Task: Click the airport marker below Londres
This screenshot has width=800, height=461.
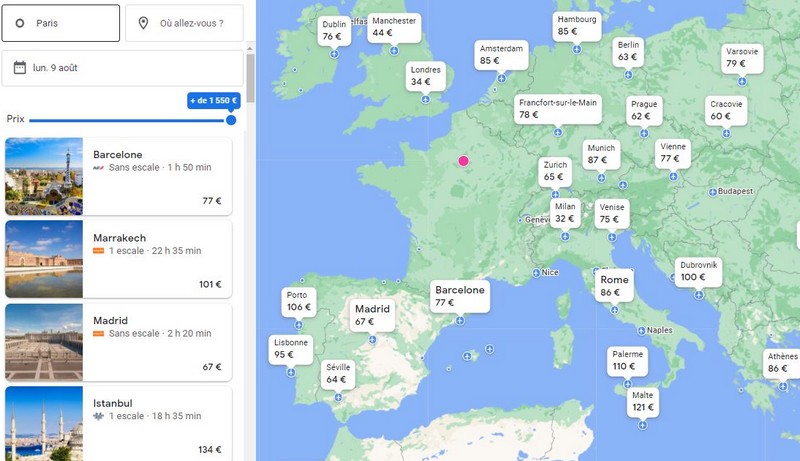Action: pos(425,99)
